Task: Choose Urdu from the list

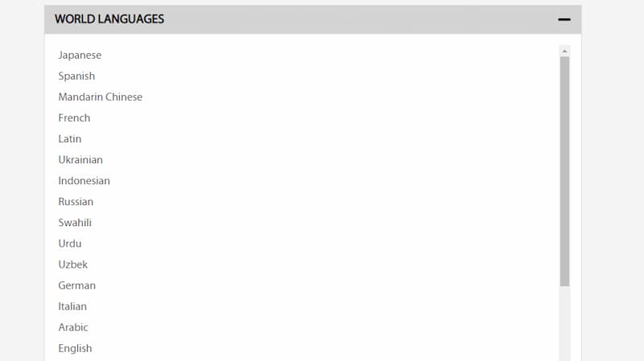Action: (69, 244)
